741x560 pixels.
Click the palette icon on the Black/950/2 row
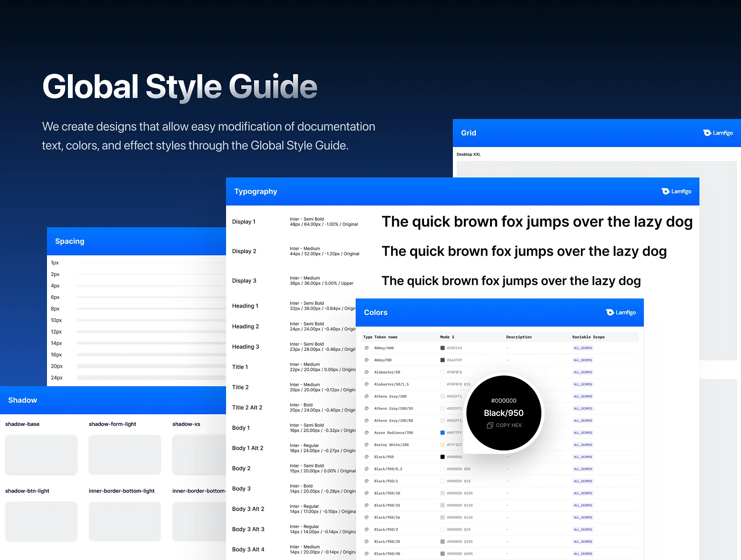(x=366, y=530)
